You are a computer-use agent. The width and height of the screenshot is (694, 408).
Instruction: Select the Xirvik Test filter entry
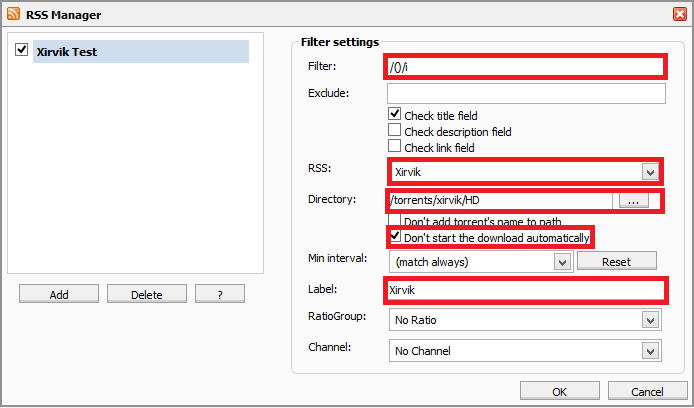click(x=141, y=51)
